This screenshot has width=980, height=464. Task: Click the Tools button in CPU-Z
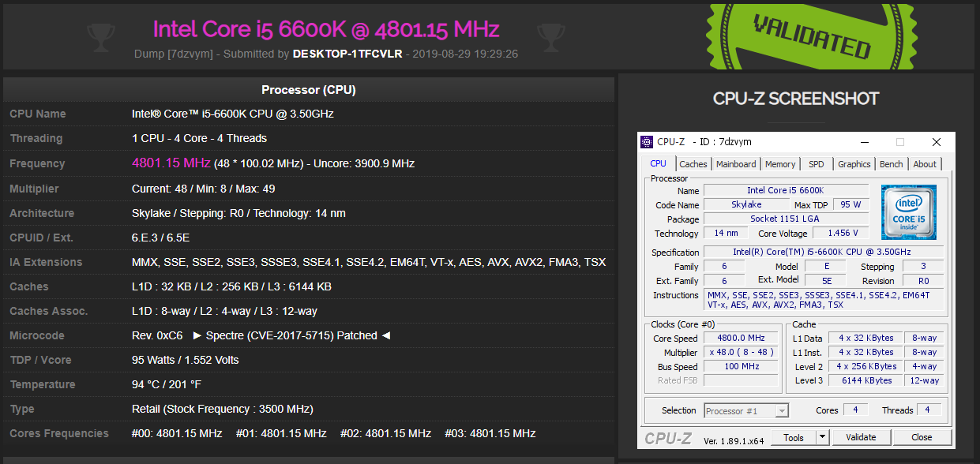click(x=794, y=437)
